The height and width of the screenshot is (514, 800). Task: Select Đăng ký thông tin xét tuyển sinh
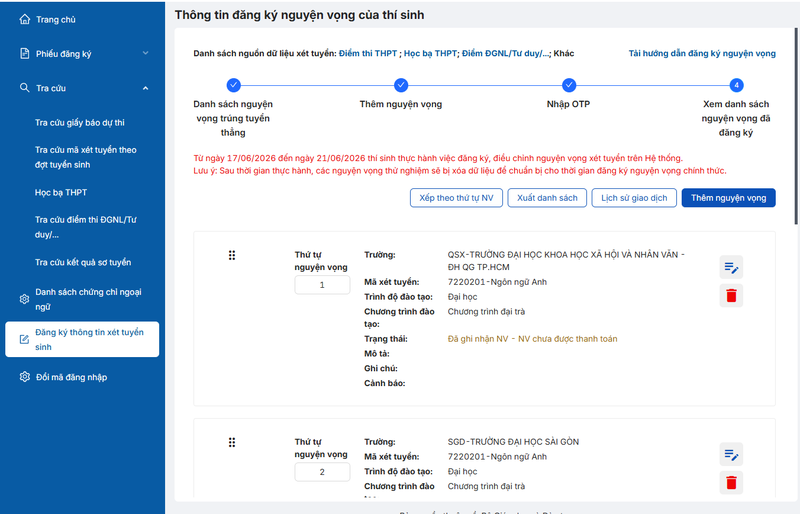tap(82, 339)
